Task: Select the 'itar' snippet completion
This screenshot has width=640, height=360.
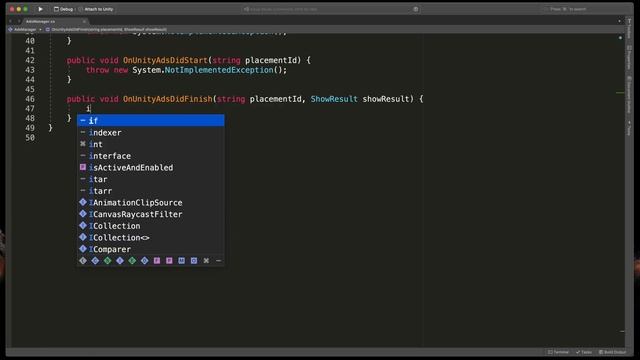Action: [x=151, y=179]
